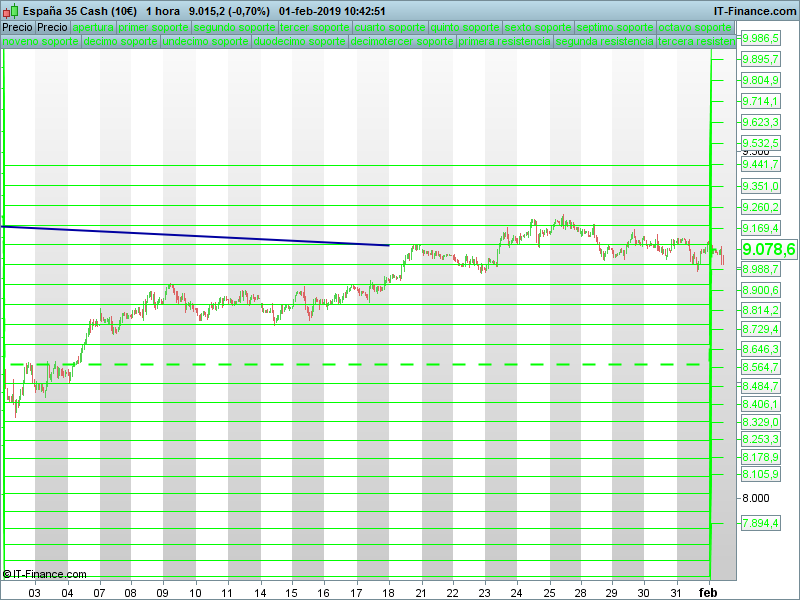Click the 18 date on time axis

coord(389,593)
